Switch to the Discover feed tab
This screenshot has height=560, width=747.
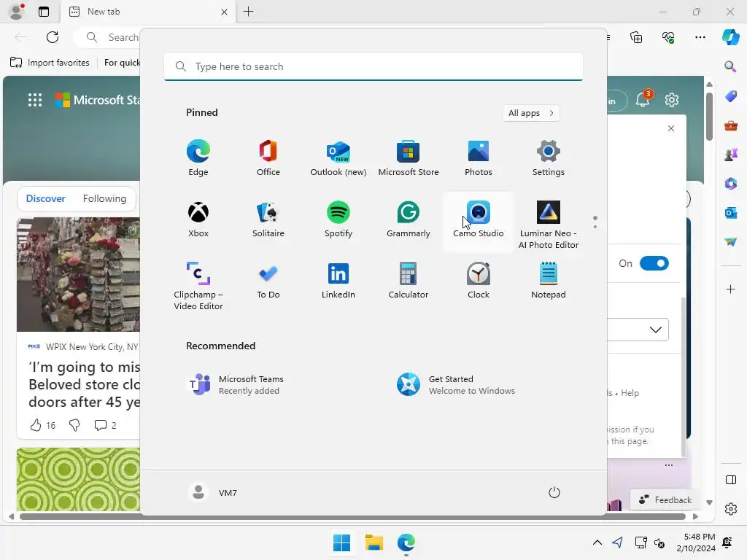coord(46,198)
